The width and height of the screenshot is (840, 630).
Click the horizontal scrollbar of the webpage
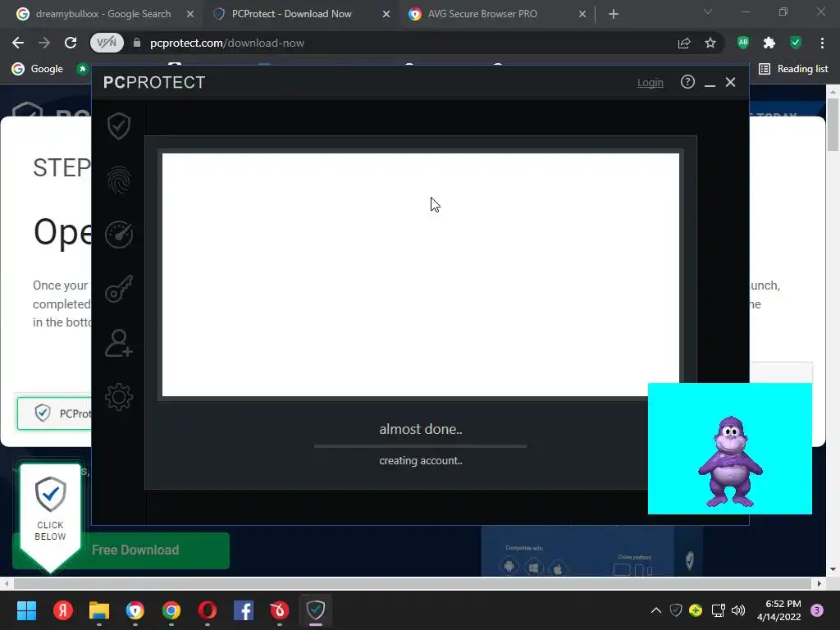coord(412,583)
